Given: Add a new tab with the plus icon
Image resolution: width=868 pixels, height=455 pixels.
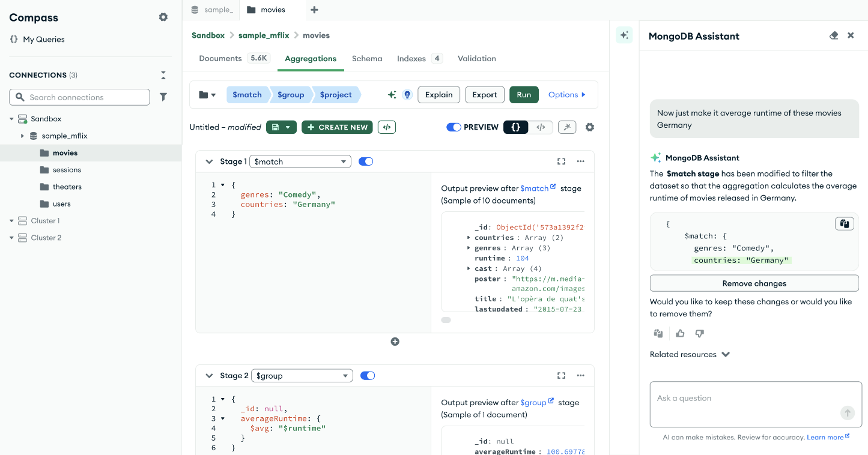Looking at the screenshot, I should pos(314,10).
